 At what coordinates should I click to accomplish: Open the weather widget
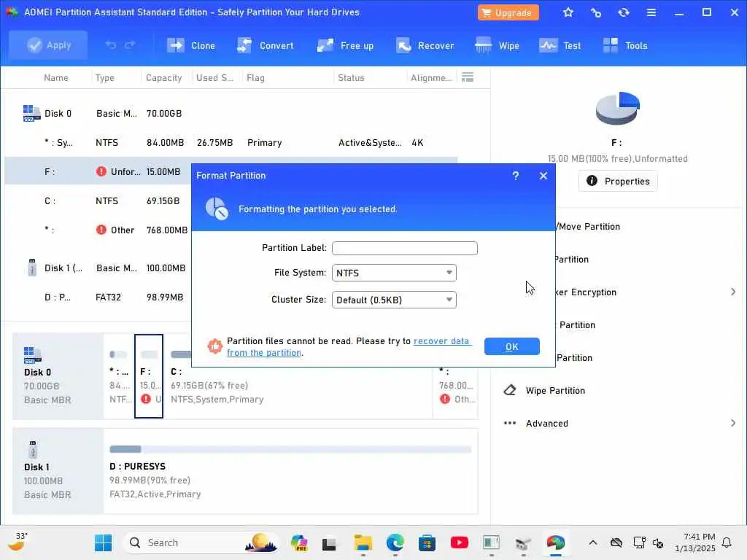(18, 542)
